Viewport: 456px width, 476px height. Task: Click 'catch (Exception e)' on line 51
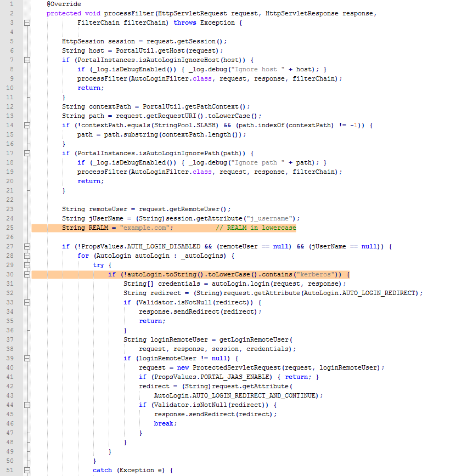click(129, 470)
